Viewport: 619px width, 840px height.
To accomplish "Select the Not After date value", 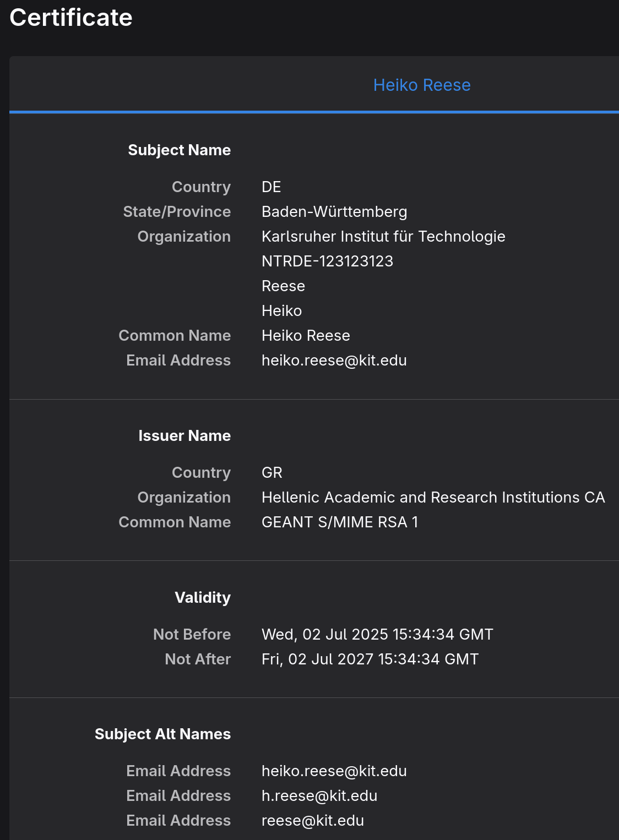I will pos(370,659).
